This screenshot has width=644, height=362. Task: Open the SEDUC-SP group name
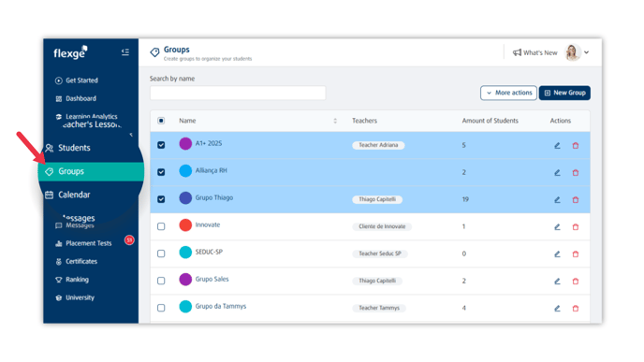tap(209, 252)
